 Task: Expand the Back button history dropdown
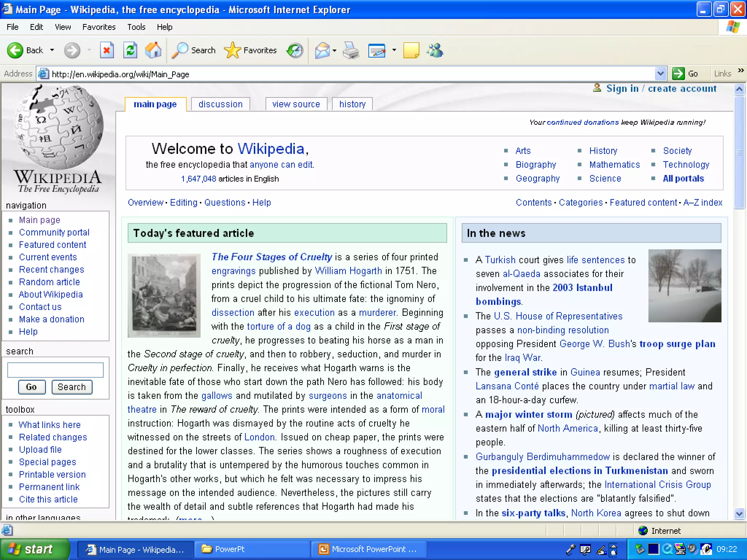[x=52, y=50]
